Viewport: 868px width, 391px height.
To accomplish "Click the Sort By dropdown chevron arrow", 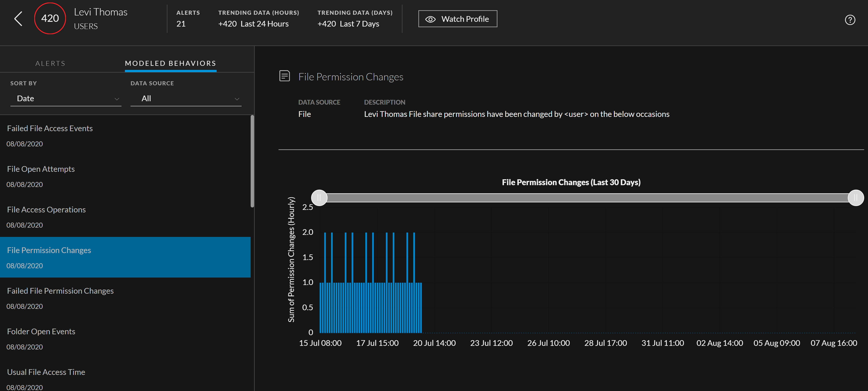I will (x=116, y=99).
